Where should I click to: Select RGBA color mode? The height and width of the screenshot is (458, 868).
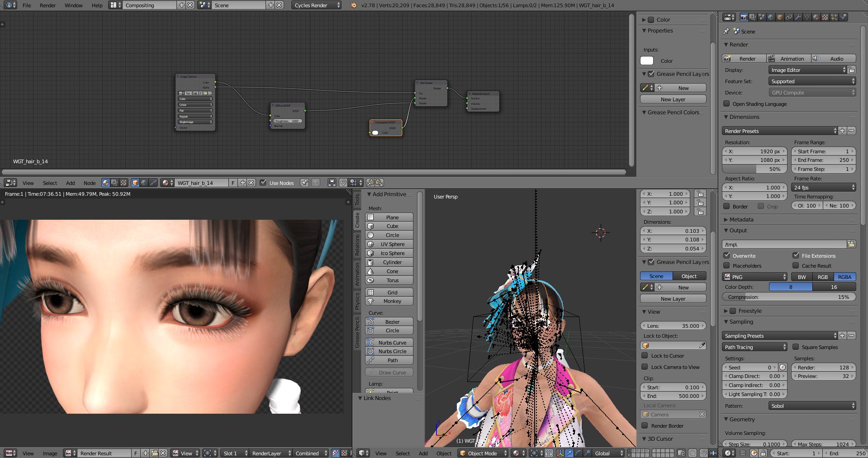tap(844, 277)
